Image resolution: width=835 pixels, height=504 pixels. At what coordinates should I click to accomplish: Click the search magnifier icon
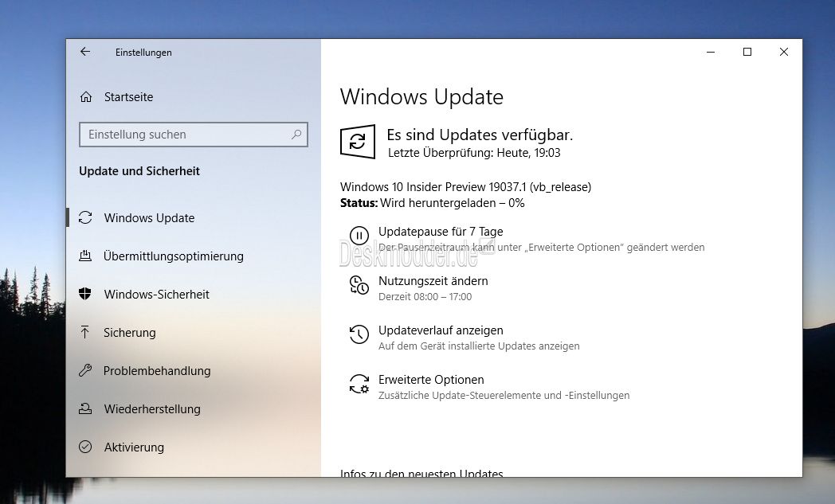296,135
